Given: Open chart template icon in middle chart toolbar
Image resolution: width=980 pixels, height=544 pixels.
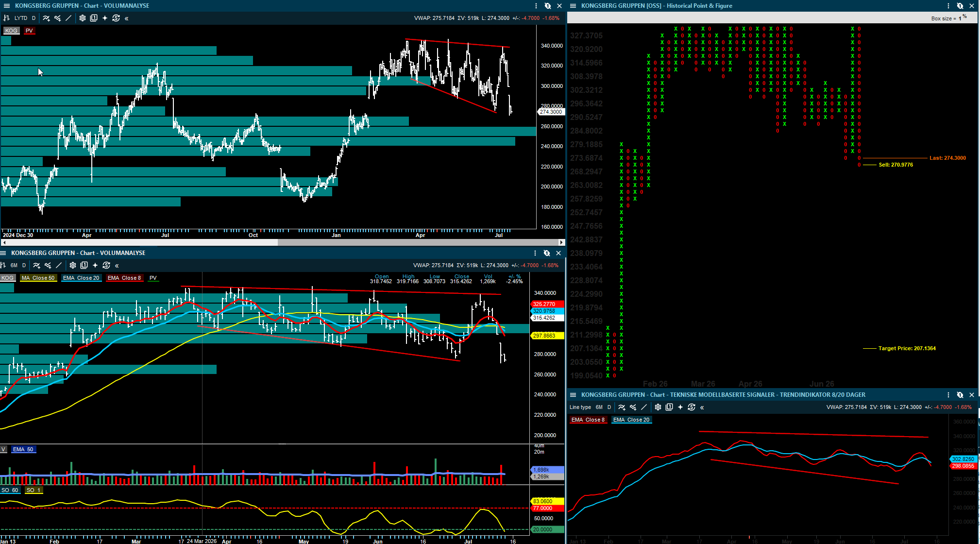Looking at the screenshot, I should pyautogui.click(x=84, y=265).
